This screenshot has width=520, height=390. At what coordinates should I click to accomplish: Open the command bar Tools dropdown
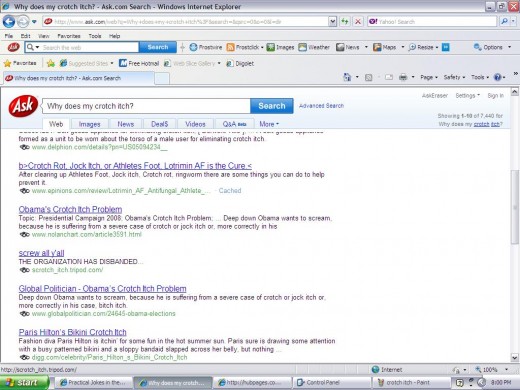point(480,77)
